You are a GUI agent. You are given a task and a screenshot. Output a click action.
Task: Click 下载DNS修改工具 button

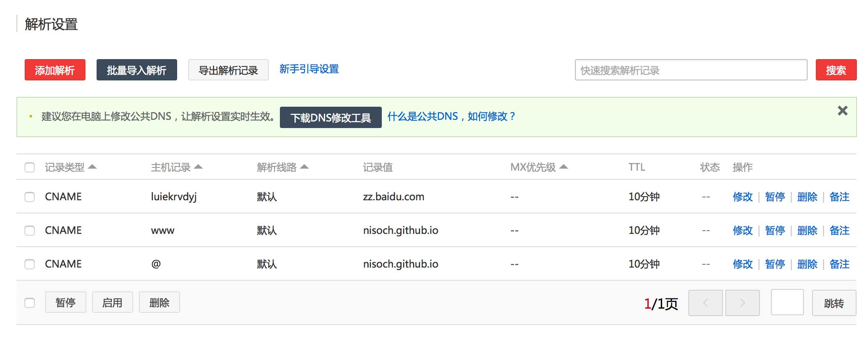(331, 117)
